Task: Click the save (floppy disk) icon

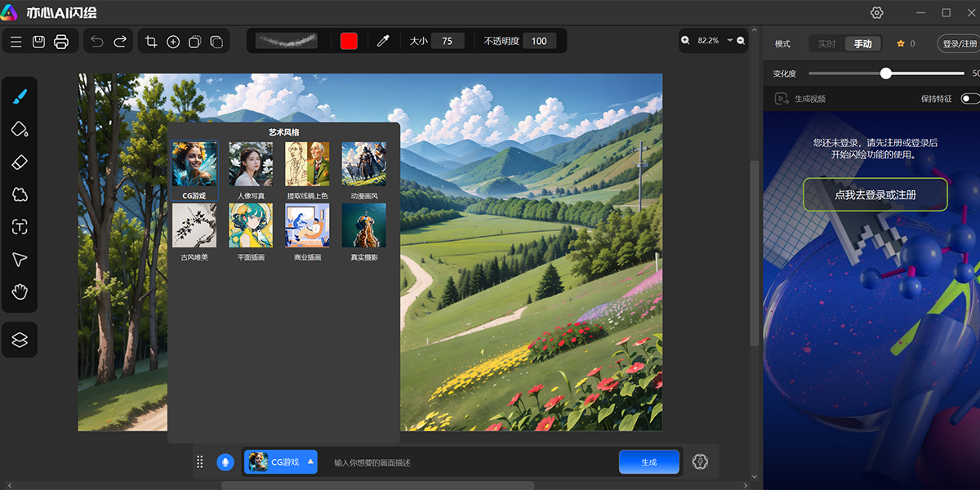Action: click(38, 42)
